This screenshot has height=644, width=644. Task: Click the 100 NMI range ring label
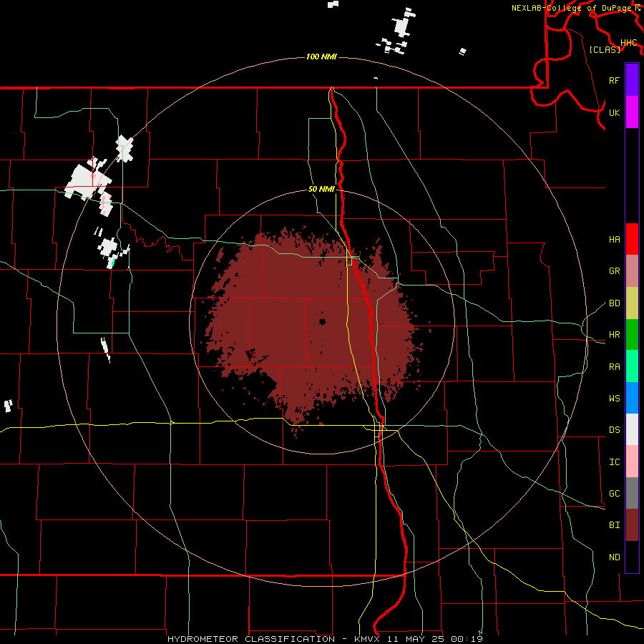[x=321, y=57]
